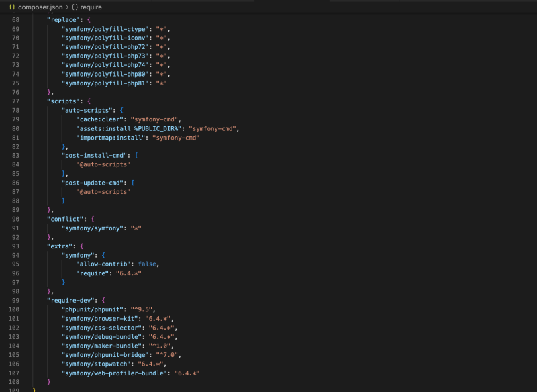The image size is (537, 392).
Task: Click "symfony/polyfill-php73" key
Action: 105,56
